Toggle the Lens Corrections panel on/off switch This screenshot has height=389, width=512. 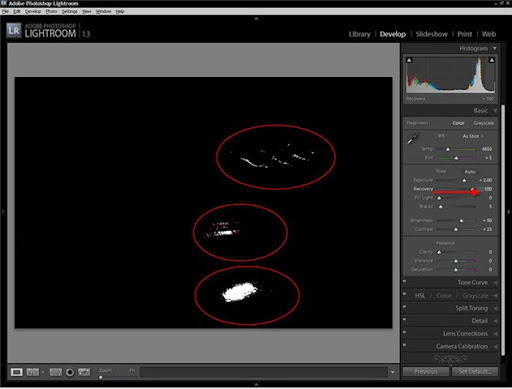(x=404, y=332)
